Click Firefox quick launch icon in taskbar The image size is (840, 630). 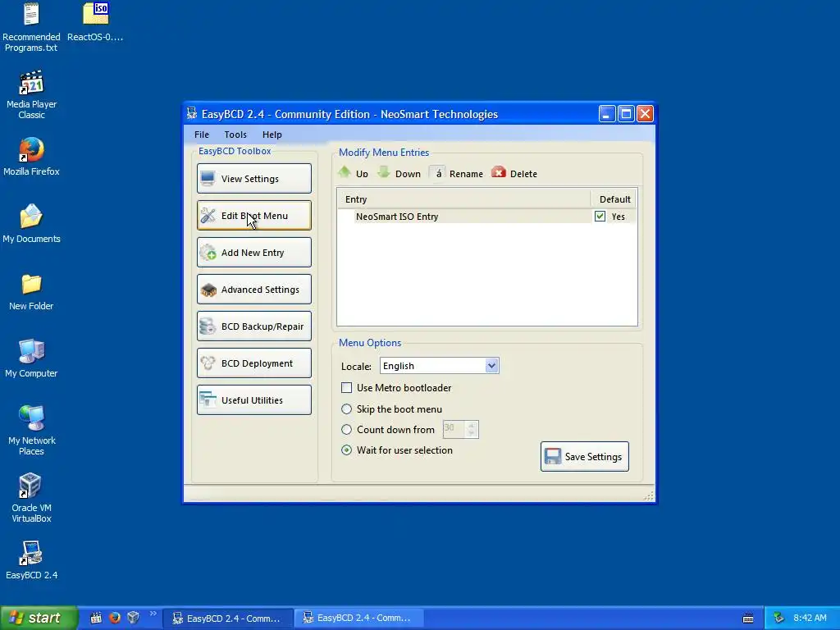coord(115,618)
